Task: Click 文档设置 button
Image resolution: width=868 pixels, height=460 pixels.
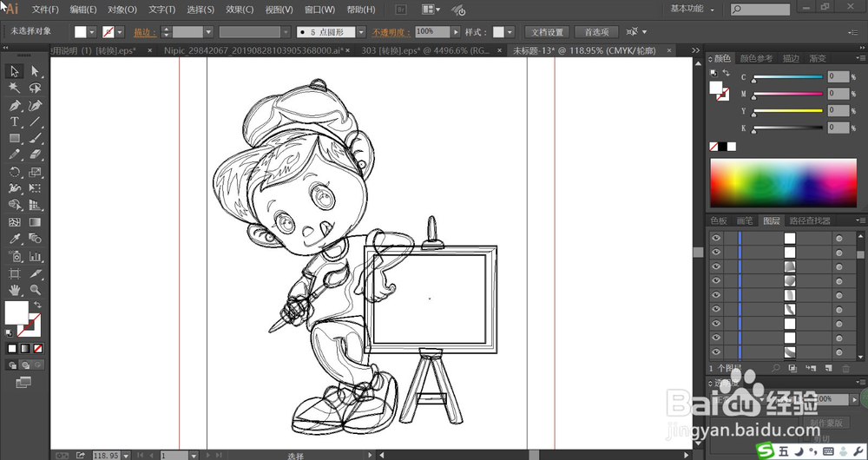Action: (x=548, y=32)
